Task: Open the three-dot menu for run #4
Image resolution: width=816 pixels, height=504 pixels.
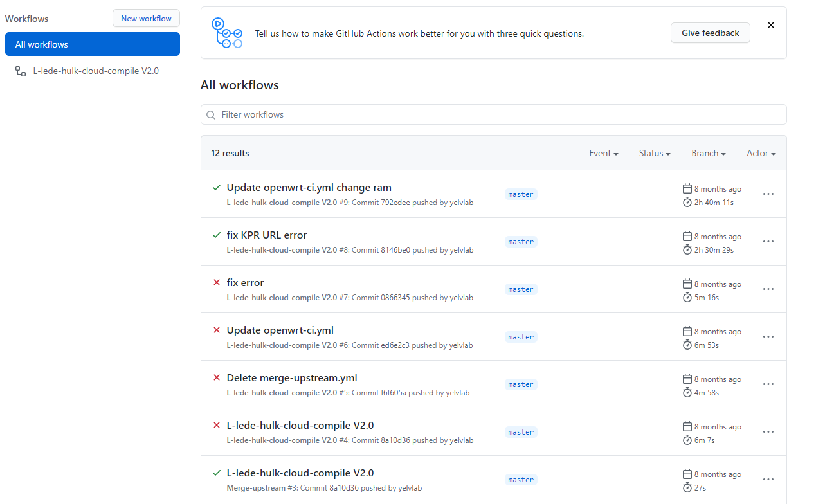Action: pyautogui.click(x=768, y=432)
